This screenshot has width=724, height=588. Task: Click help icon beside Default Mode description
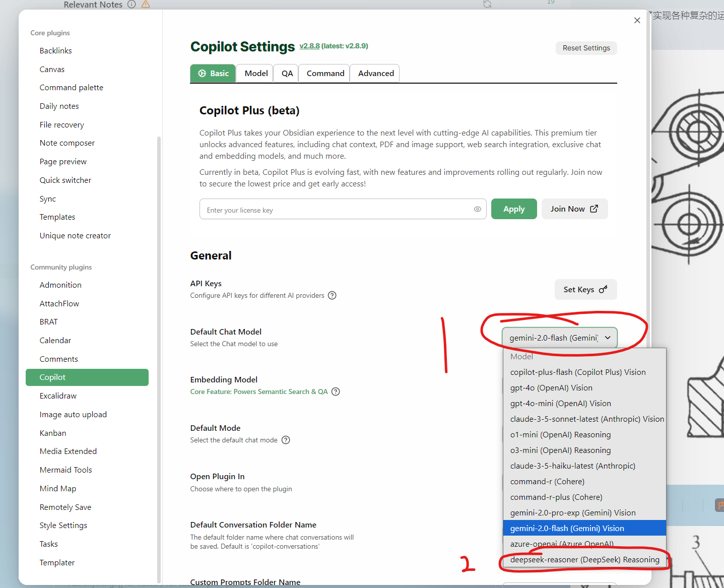tap(286, 440)
